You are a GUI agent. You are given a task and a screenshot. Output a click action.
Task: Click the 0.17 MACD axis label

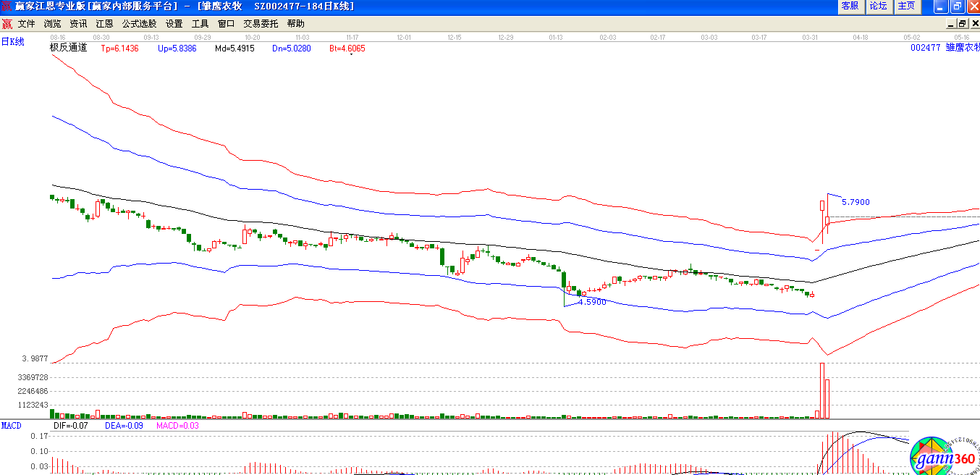[x=39, y=437]
